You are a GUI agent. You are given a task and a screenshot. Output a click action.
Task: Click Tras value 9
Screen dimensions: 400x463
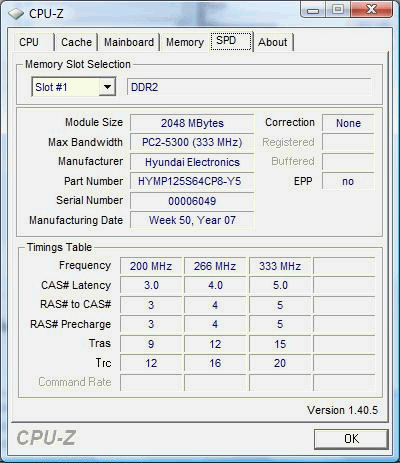tap(151, 344)
